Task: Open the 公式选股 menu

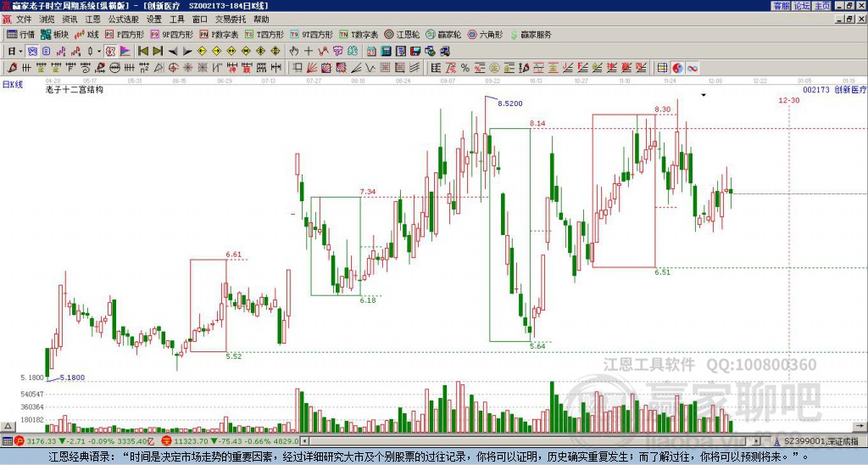Action: (x=124, y=20)
